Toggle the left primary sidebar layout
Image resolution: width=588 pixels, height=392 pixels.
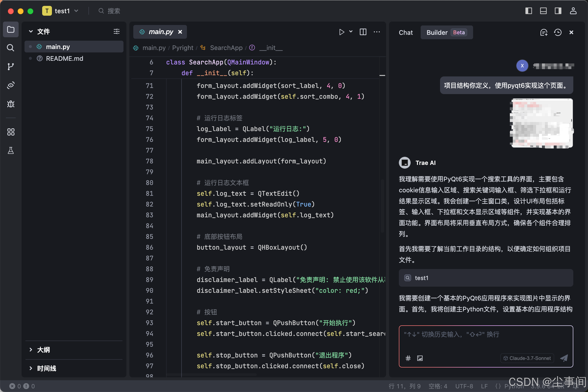[x=528, y=11]
